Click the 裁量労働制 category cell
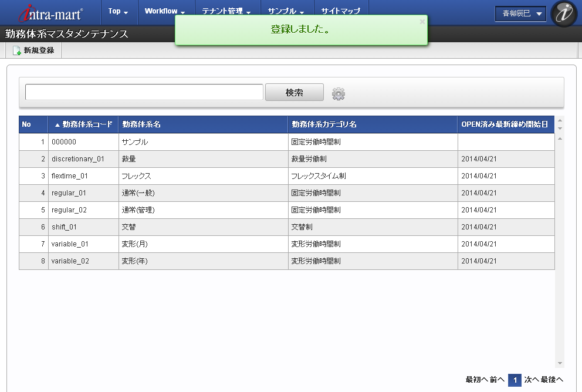The image size is (582, 392). click(373, 159)
